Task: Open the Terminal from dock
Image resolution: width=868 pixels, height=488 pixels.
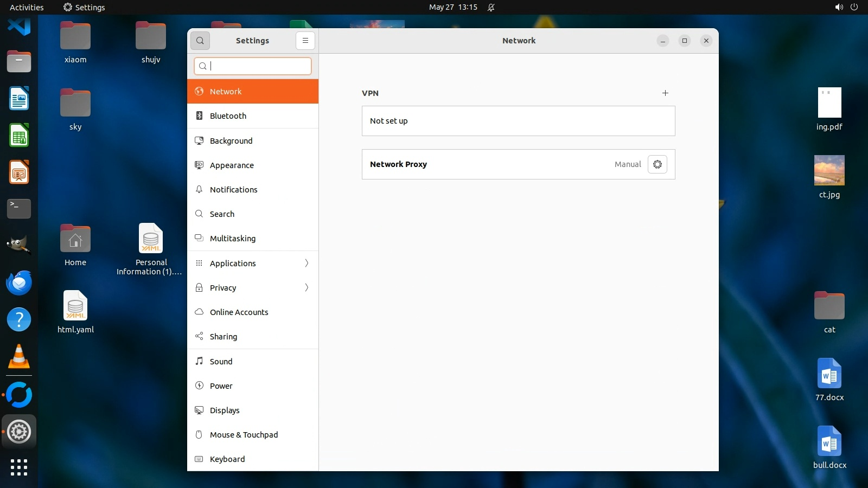Action: [x=19, y=208]
